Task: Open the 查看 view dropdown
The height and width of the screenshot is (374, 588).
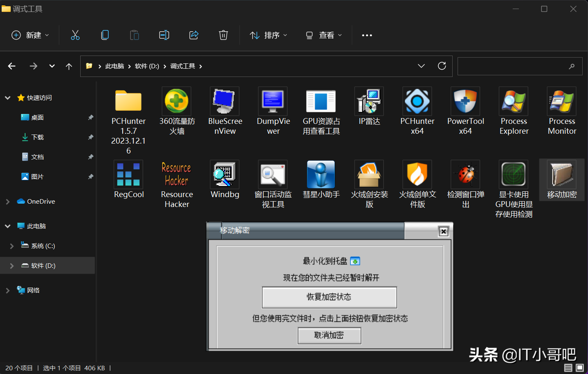Action: [x=323, y=35]
